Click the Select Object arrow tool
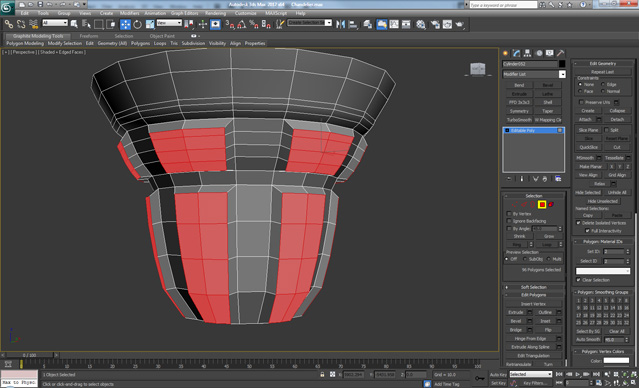 coord(74,24)
